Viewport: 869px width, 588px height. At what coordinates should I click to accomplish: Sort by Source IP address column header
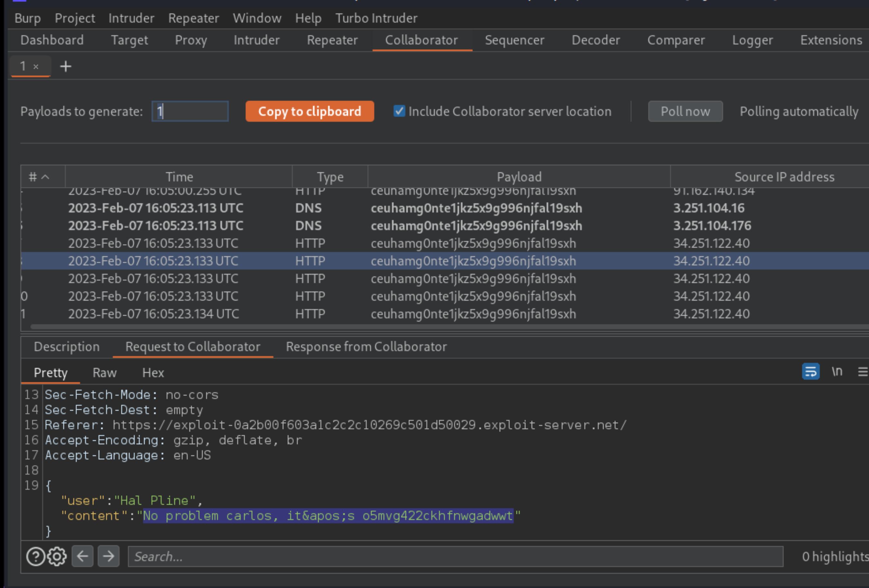coord(784,177)
